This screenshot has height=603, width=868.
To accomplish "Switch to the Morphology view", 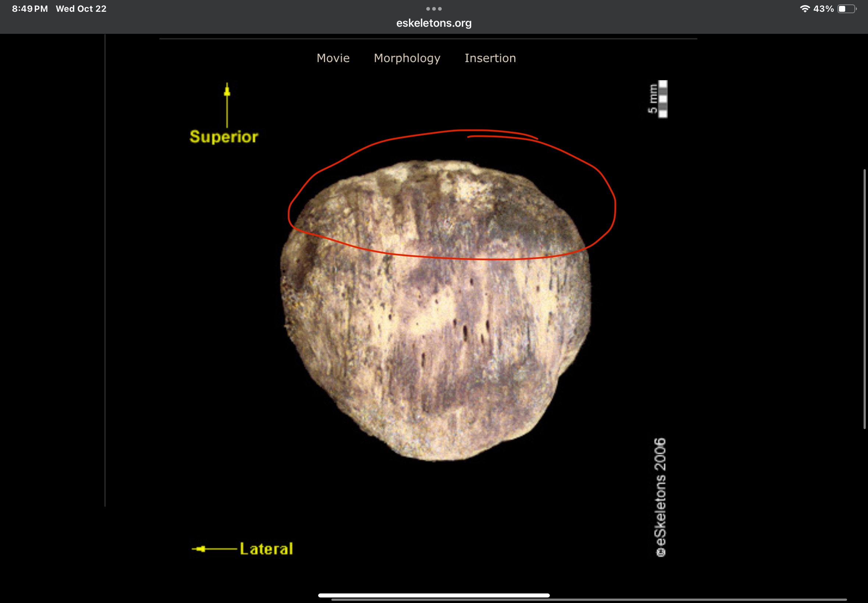I will 407,58.
